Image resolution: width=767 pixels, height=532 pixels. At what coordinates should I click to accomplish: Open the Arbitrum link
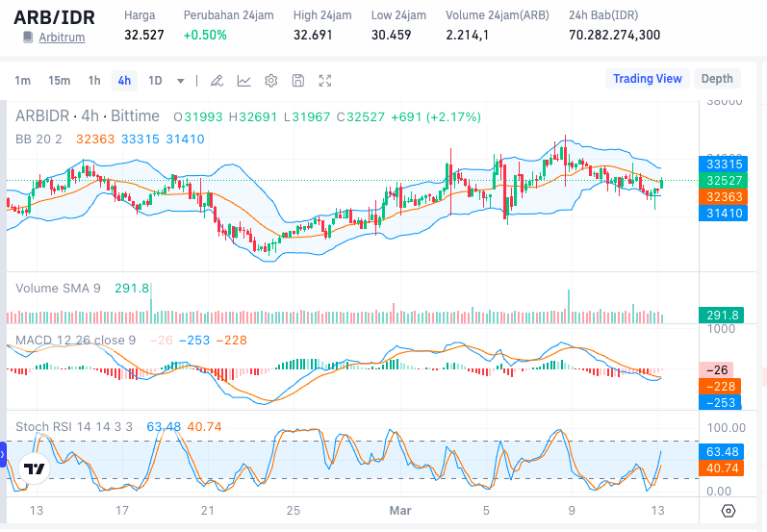(x=62, y=37)
